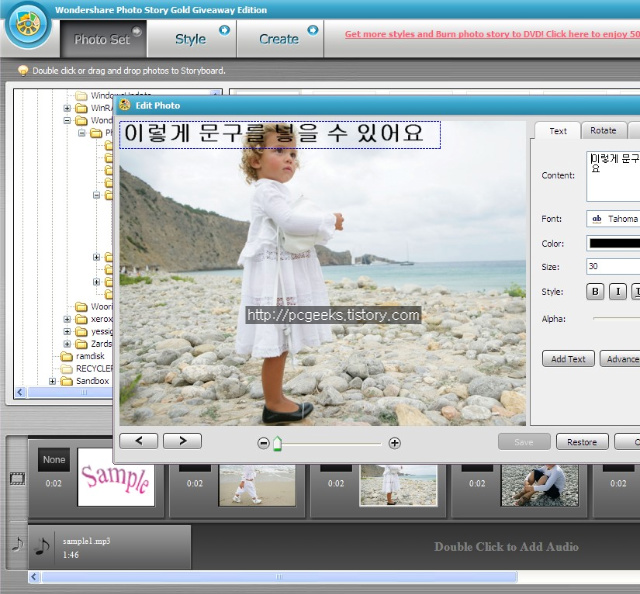Select the Text tab in Edit Photo

coord(558,131)
